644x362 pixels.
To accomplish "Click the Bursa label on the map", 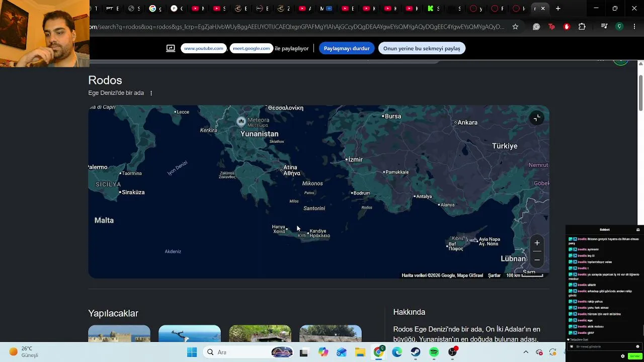I will point(392,116).
